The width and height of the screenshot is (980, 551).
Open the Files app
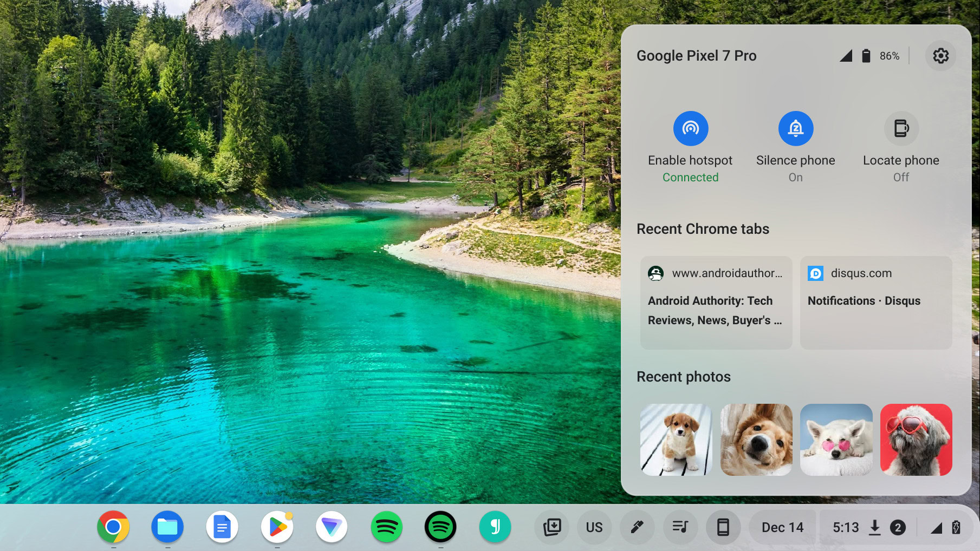point(167,527)
